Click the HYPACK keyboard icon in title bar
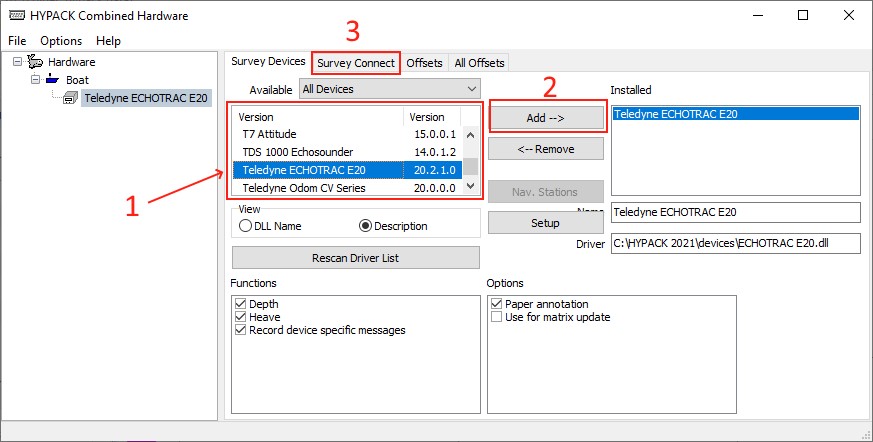The width and height of the screenshot is (873, 442). coord(19,16)
